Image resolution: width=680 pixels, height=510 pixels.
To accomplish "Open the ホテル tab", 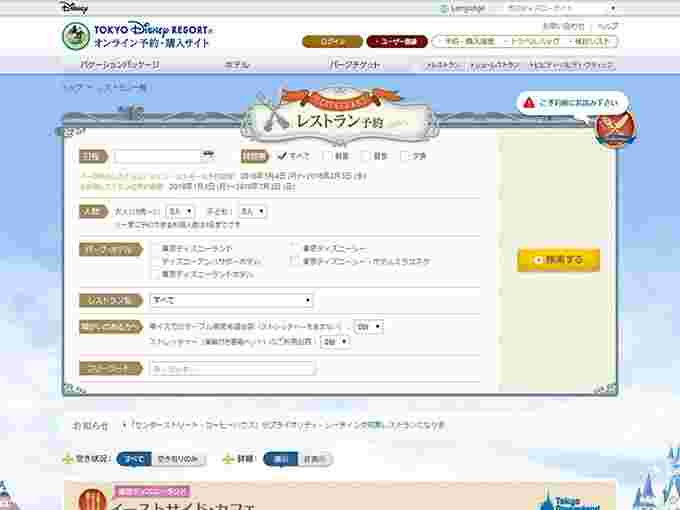I will tap(237, 65).
